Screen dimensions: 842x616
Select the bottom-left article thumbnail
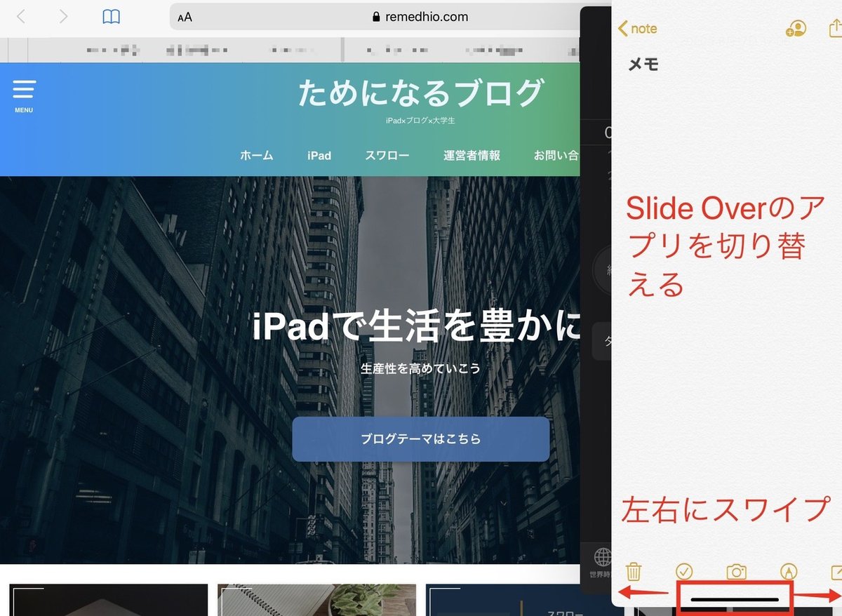pos(109,603)
